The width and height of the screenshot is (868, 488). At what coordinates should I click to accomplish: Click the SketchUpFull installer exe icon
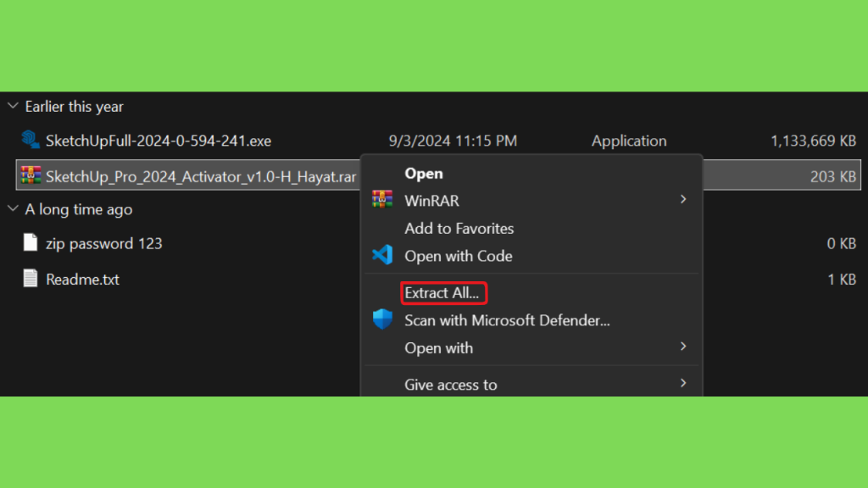[31, 140]
